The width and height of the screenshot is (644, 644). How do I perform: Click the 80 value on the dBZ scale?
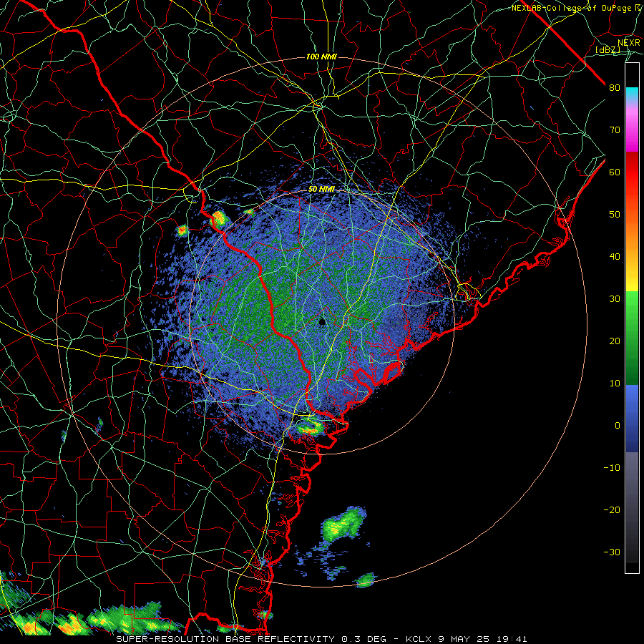click(615, 87)
